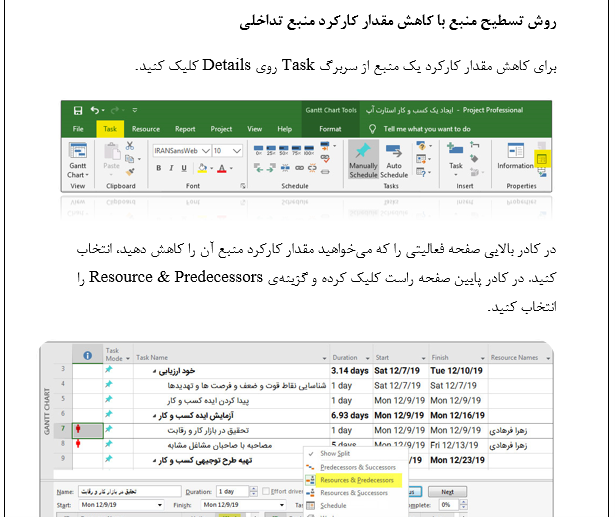
Task: Open the Gantt Chart view button
Action: 78,160
